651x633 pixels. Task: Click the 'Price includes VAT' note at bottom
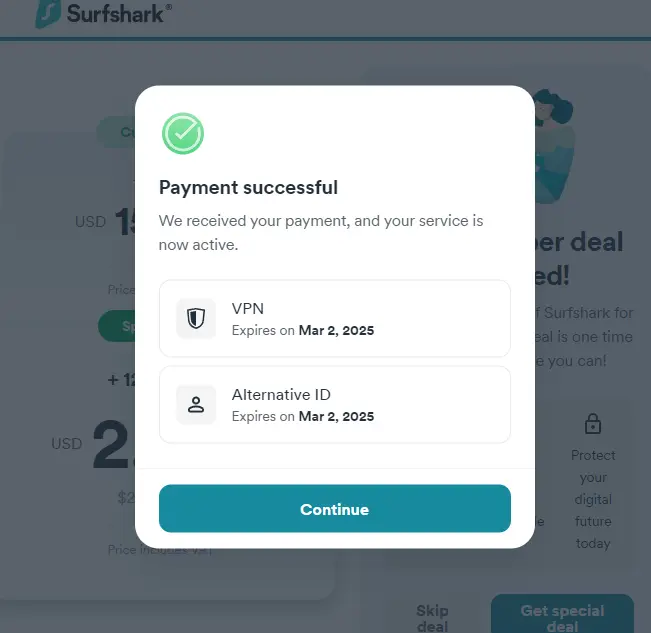click(160, 550)
